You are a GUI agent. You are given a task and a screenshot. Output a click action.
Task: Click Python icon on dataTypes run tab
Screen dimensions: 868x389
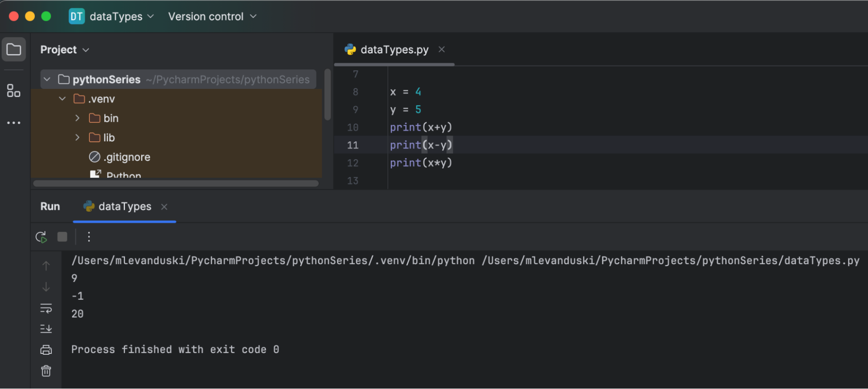tap(89, 206)
